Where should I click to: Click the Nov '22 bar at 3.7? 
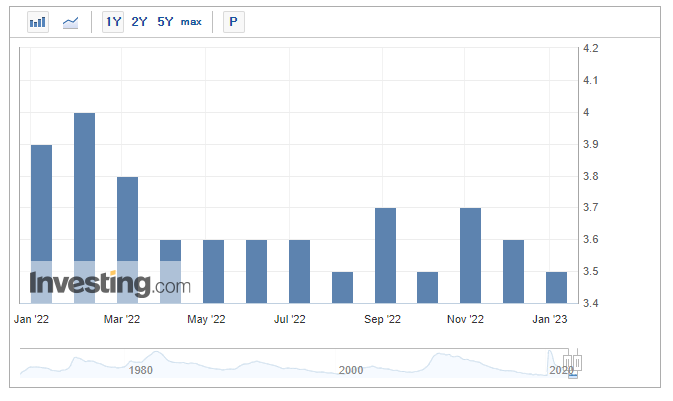pos(470,256)
